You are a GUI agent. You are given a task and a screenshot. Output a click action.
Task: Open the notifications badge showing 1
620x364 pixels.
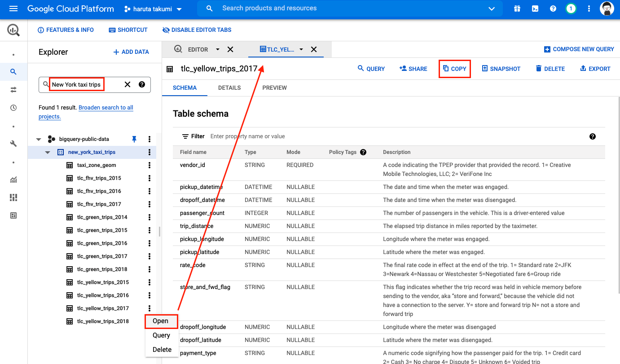571,8
